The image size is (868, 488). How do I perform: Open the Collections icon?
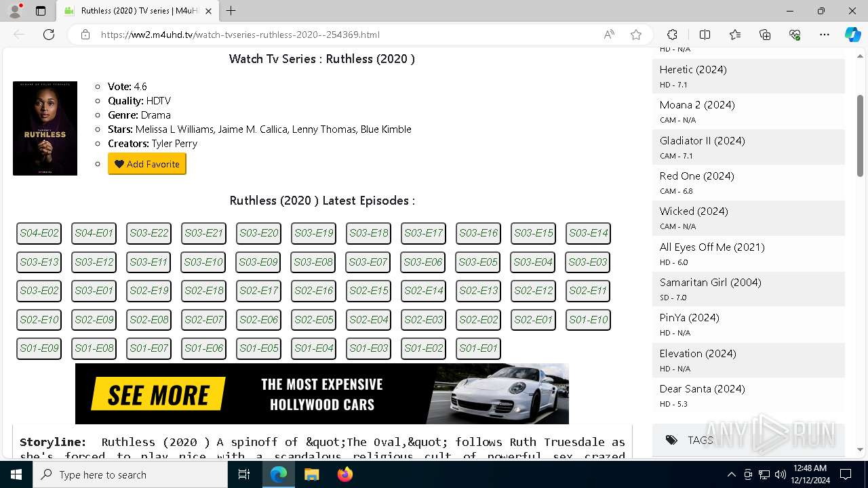(x=765, y=35)
